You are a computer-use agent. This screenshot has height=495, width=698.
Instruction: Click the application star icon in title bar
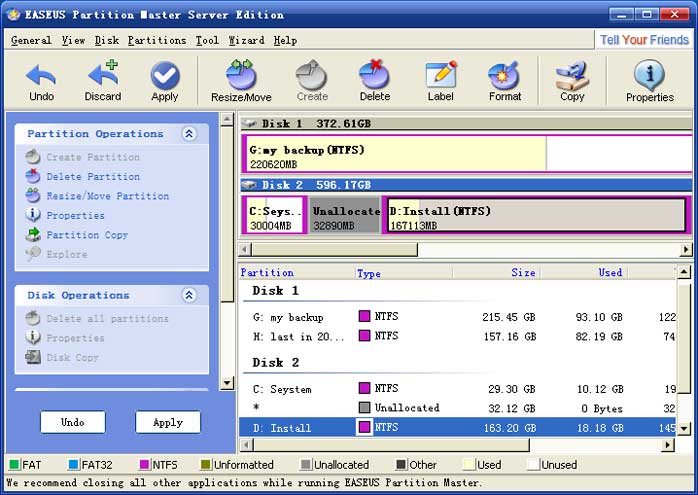pyautogui.click(x=14, y=15)
